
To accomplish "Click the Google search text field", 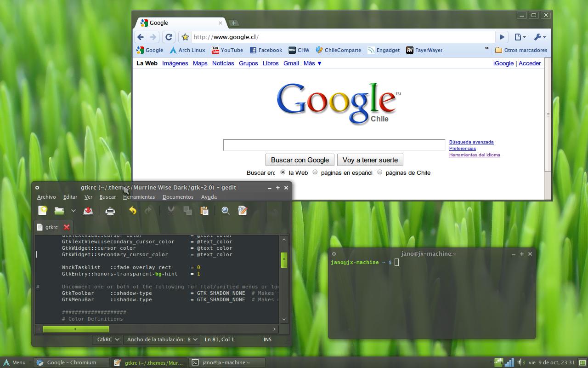I will (334, 145).
